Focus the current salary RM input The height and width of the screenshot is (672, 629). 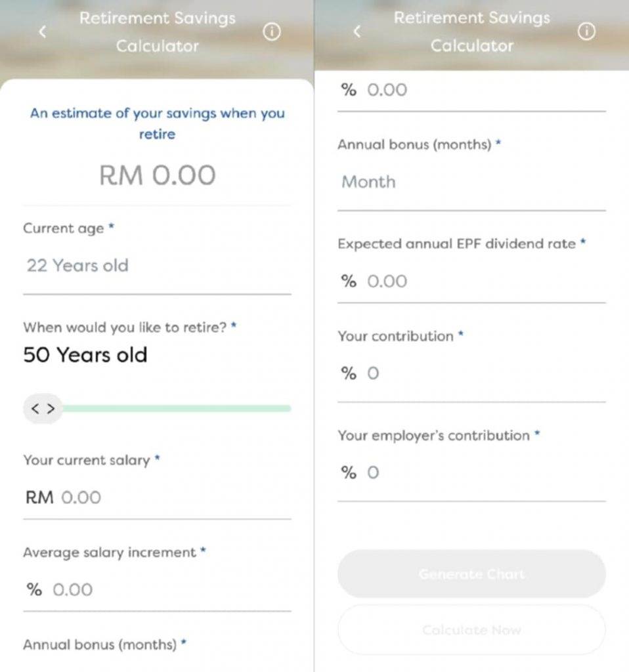pyautogui.click(x=157, y=497)
